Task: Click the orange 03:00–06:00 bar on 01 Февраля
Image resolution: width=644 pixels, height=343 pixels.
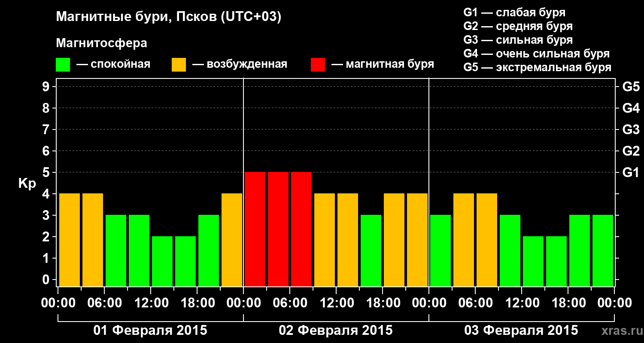Action: [93, 240]
